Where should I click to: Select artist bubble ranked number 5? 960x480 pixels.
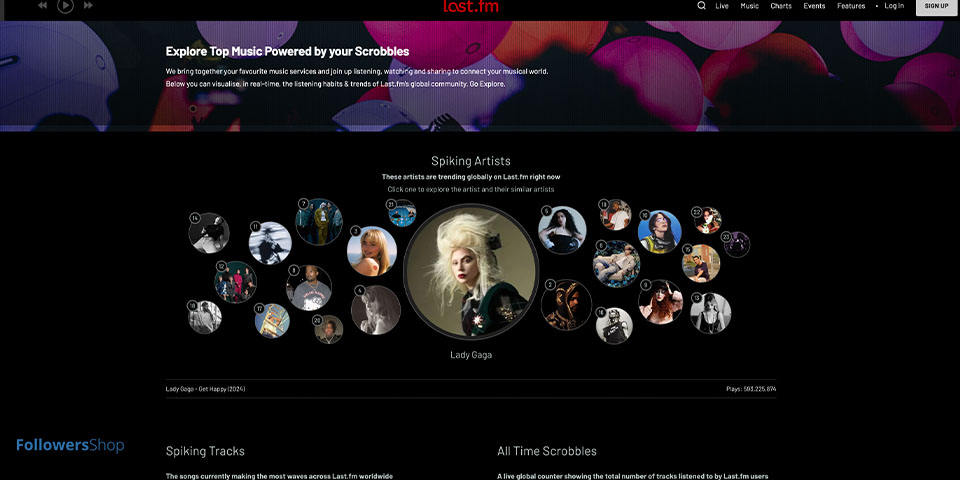click(562, 230)
